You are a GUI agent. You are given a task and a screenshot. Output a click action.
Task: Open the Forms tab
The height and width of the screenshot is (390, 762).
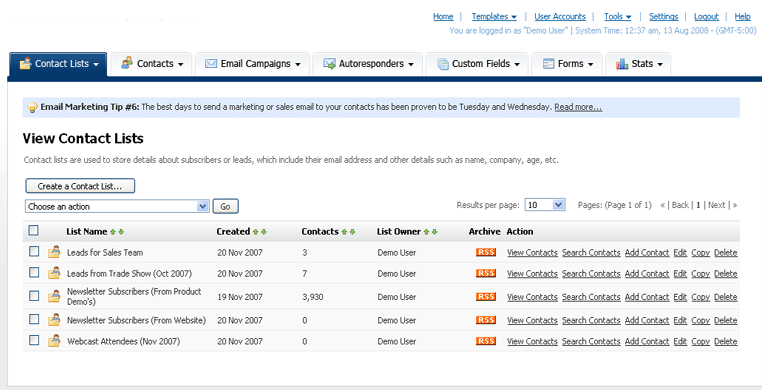(567, 64)
